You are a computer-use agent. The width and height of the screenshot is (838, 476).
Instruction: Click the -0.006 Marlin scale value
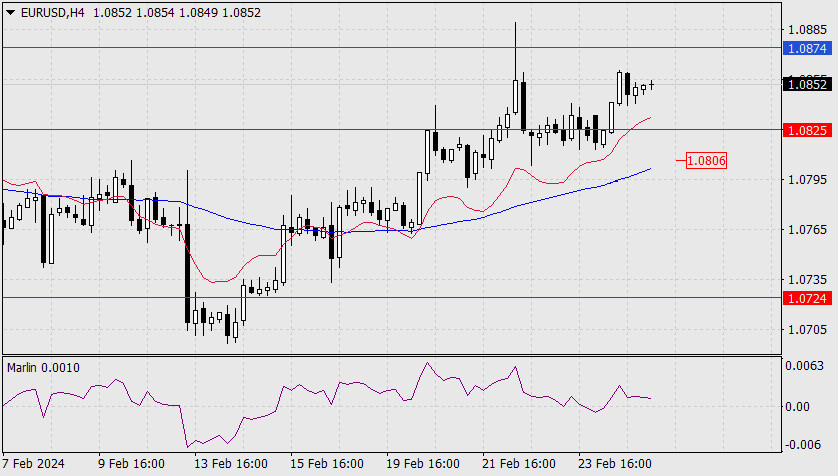click(x=802, y=444)
